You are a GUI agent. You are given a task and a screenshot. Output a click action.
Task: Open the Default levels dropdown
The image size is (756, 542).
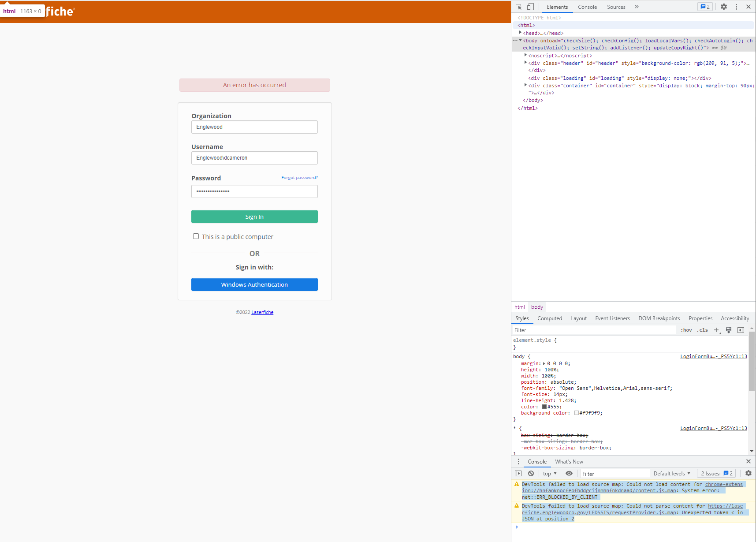tap(672, 474)
